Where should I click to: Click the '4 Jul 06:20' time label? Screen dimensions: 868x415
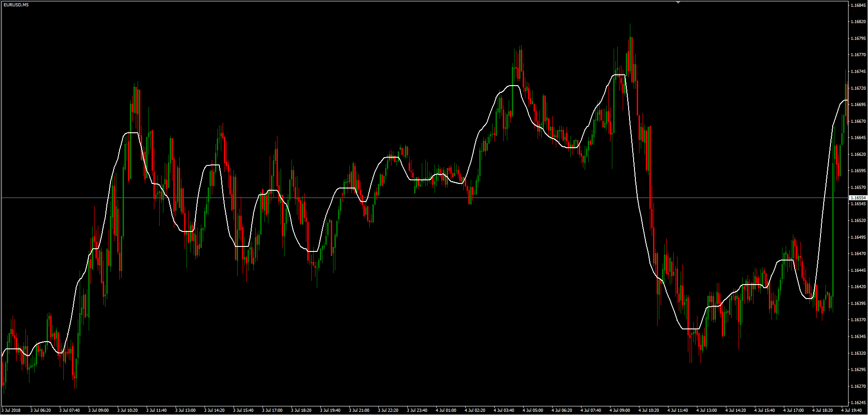[562, 410]
